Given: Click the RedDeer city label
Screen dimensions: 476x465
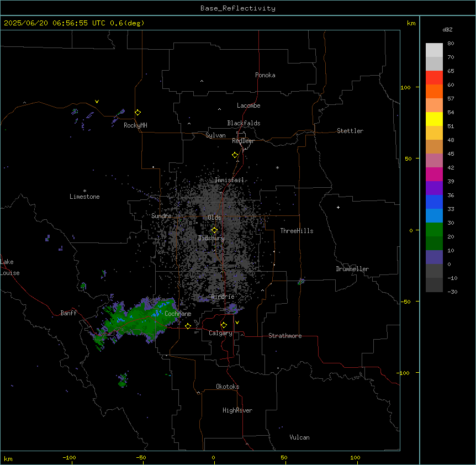Looking at the screenshot, I should pos(243,141).
